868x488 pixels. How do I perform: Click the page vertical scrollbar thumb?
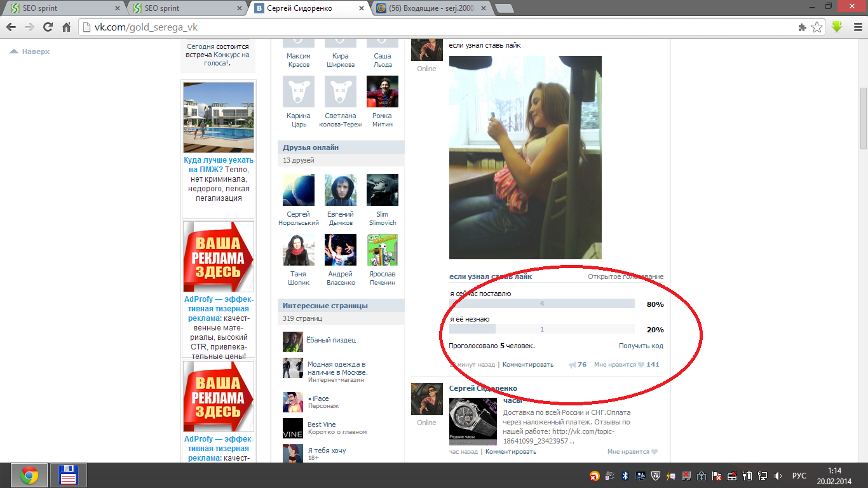[862, 119]
